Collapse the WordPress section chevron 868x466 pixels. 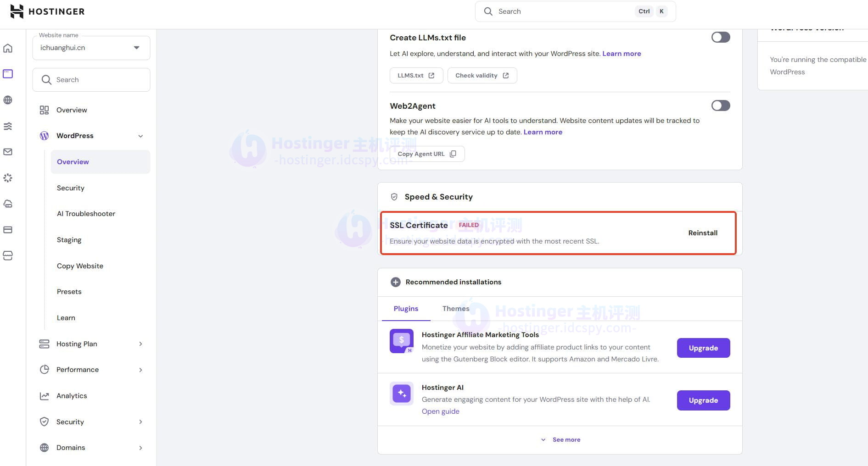140,136
